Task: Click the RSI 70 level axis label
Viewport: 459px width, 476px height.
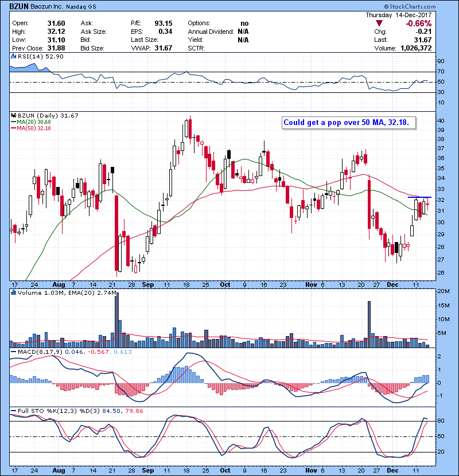Action: (x=441, y=72)
